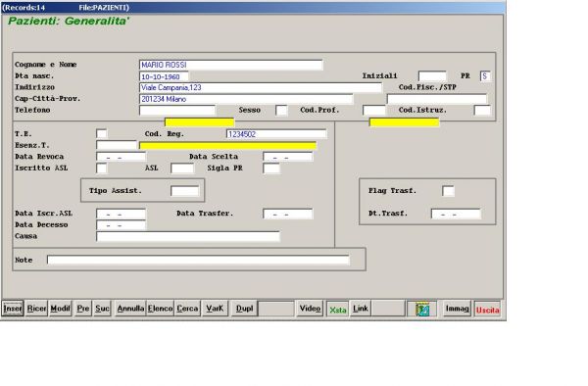Click the ASL code field
Screen dimensions: 588x386
(182, 168)
